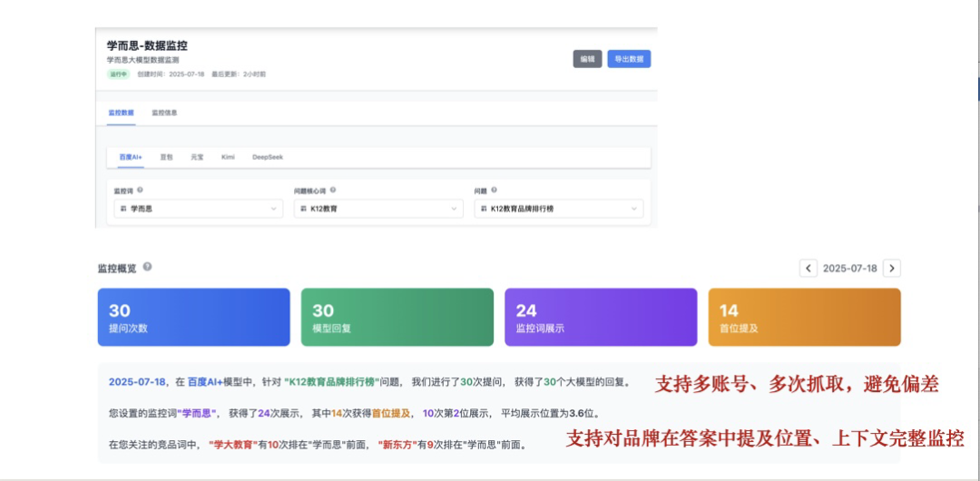Click the help icon next to 问题 label
Viewport: 980px width, 481px height.
495,191
